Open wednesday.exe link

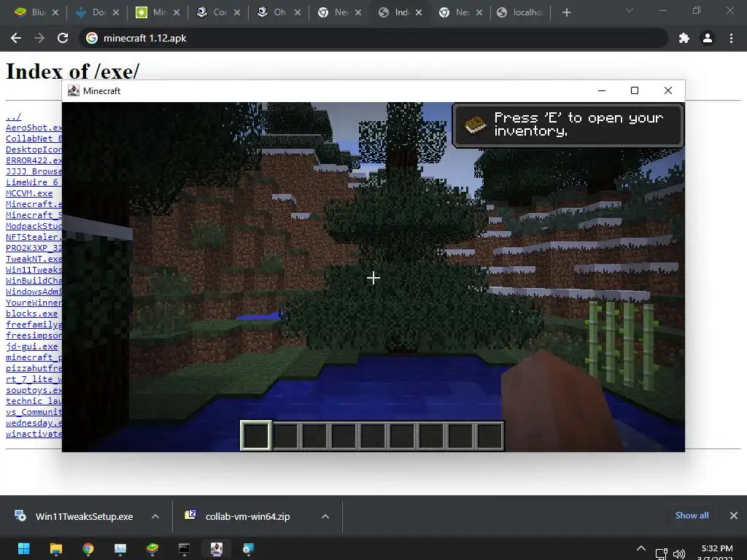pyautogui.click(x=34, y=424)
